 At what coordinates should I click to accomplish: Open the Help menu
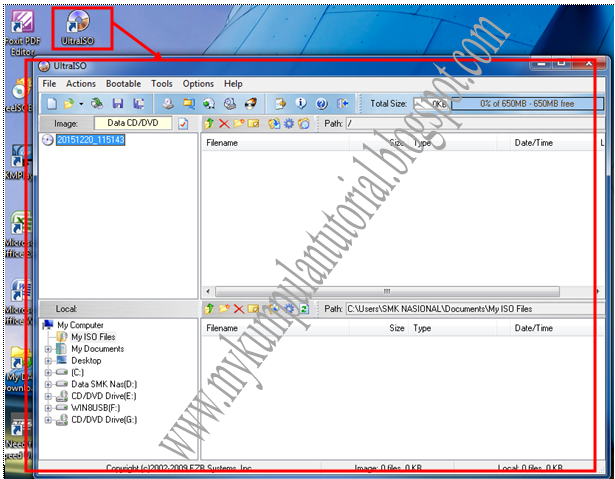tap(233, 84)
